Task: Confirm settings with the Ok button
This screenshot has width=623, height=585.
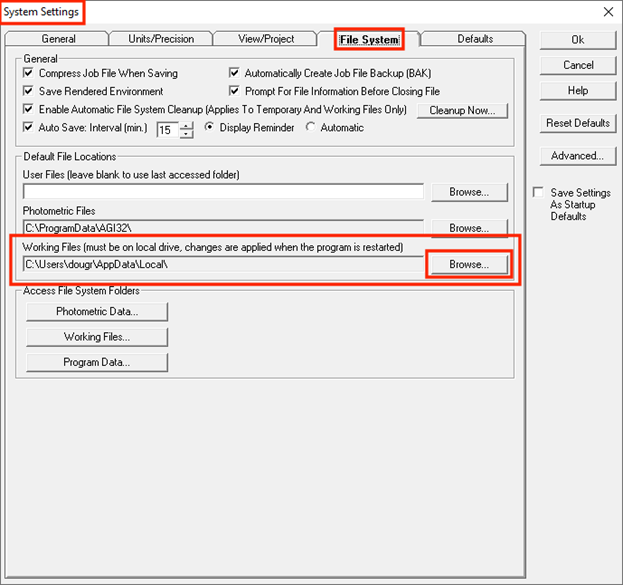Action: 578,40
